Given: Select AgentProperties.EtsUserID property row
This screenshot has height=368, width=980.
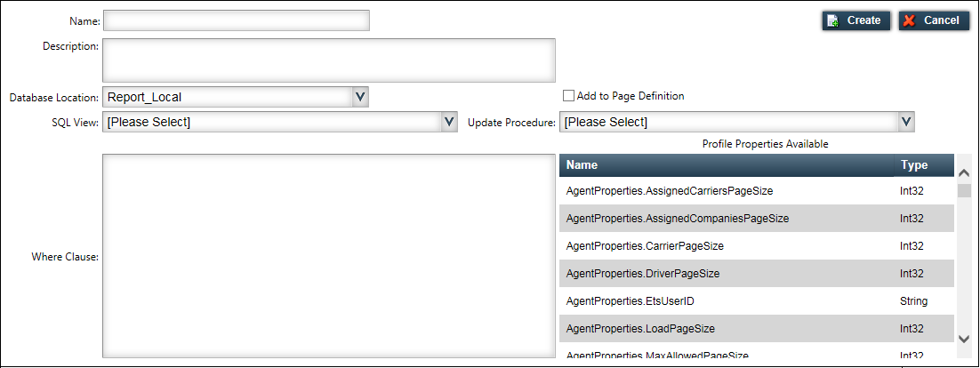Looking at the screenshot, I should coord(757,301).
